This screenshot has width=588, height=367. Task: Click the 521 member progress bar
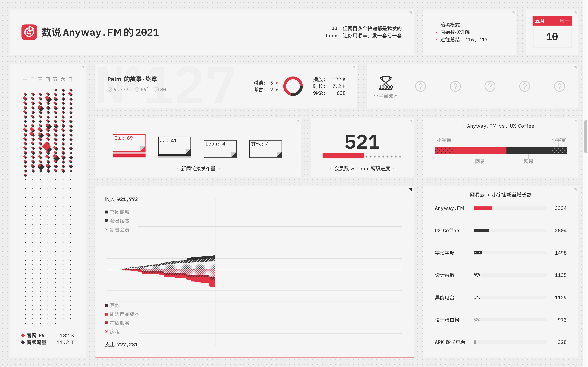pos(362,156)
